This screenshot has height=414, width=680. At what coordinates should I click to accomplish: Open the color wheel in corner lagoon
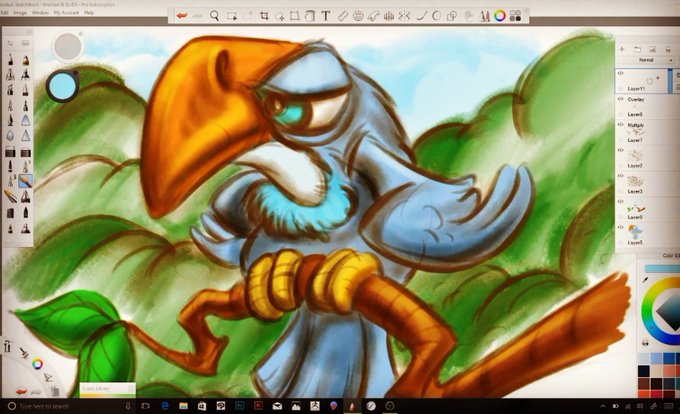[38, 364]
